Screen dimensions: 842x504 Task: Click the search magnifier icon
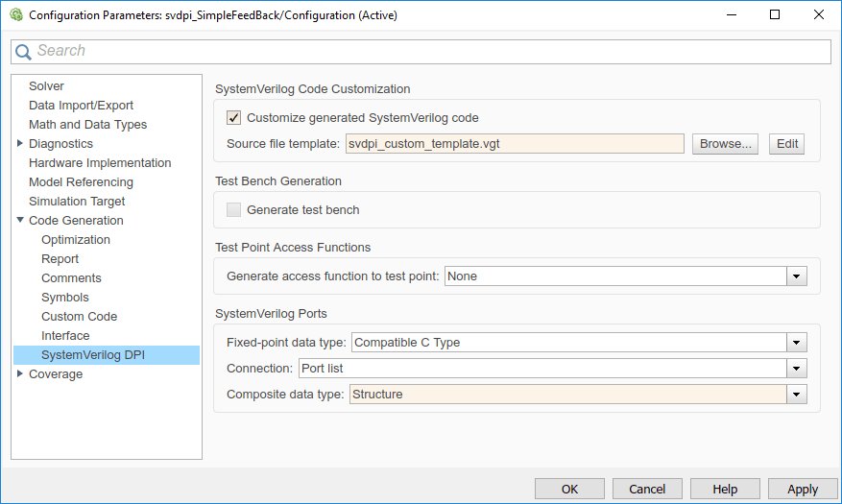[x=24, y=52]
